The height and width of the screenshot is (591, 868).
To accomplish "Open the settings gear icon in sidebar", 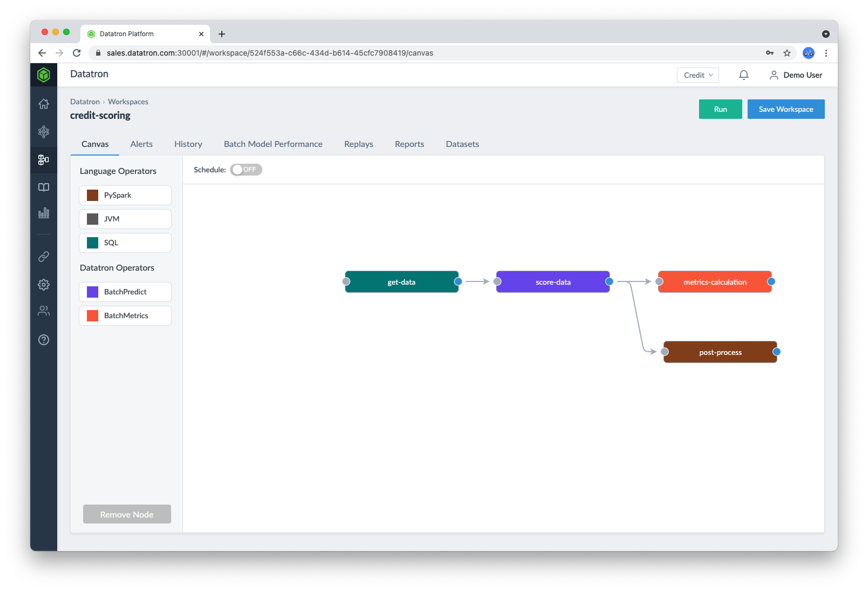I will [x=44, y=285].
